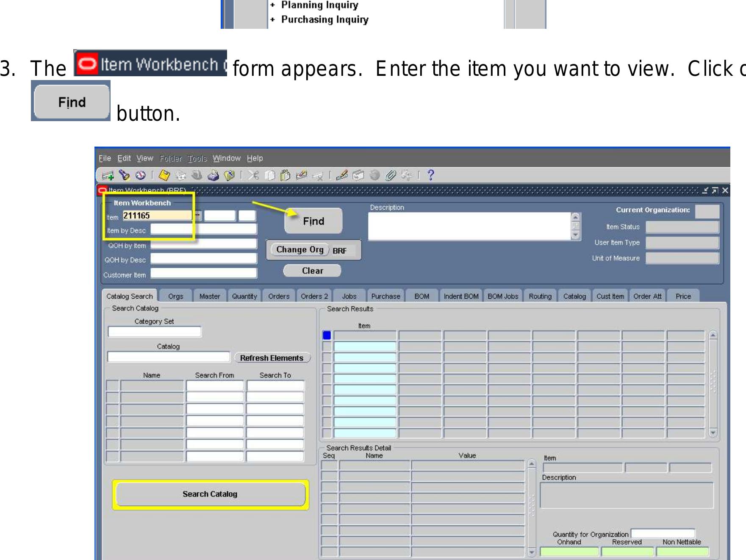Select the Cust Item tab
This screenshot has height=560, width=746.
pyautogui.click(x=610, y=296)
